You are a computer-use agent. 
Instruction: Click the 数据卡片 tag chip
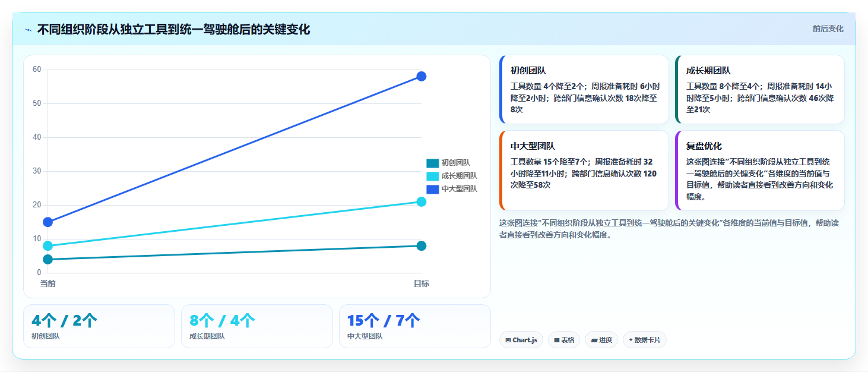[x=645, y=340]
